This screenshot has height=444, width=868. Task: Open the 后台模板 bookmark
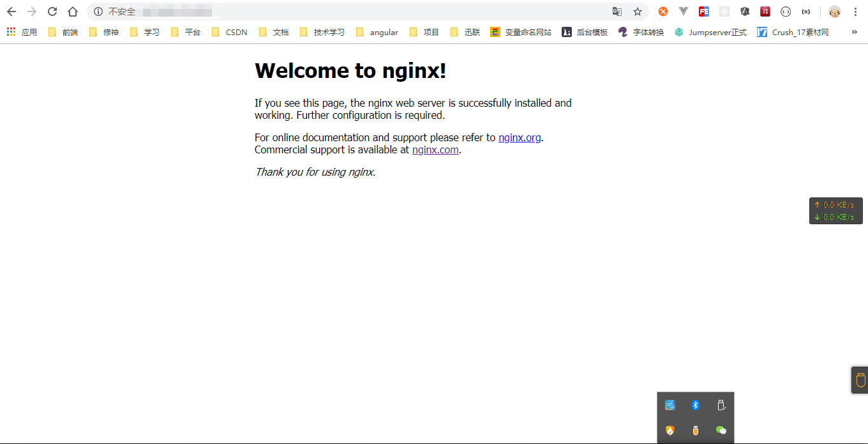[585, 32]
